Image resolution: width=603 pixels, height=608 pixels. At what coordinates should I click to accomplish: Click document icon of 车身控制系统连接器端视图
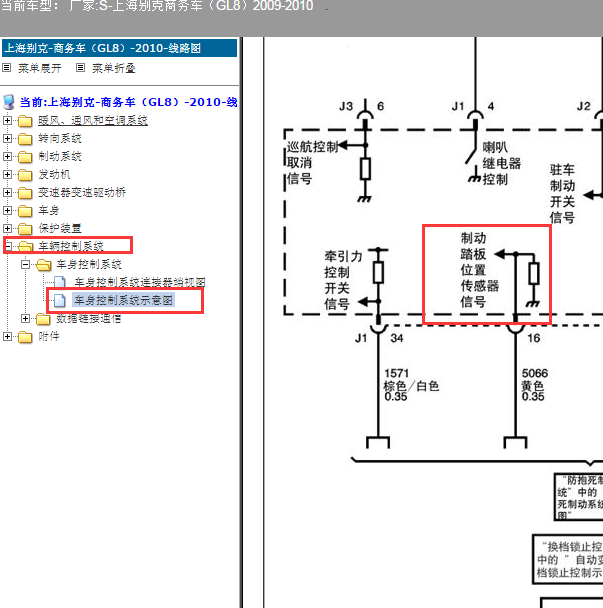tap(59, 282)
